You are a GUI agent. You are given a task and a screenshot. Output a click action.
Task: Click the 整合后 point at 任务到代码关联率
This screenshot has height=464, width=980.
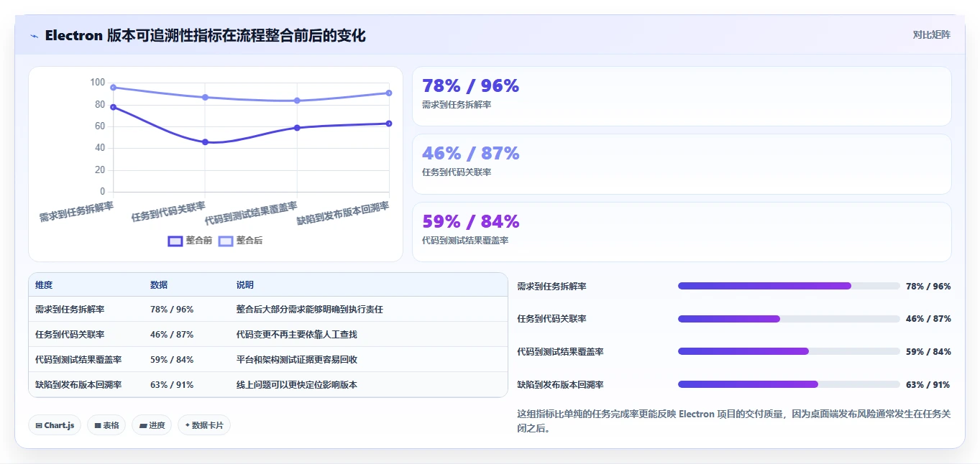pyautogui.click(x=205, y=97)
